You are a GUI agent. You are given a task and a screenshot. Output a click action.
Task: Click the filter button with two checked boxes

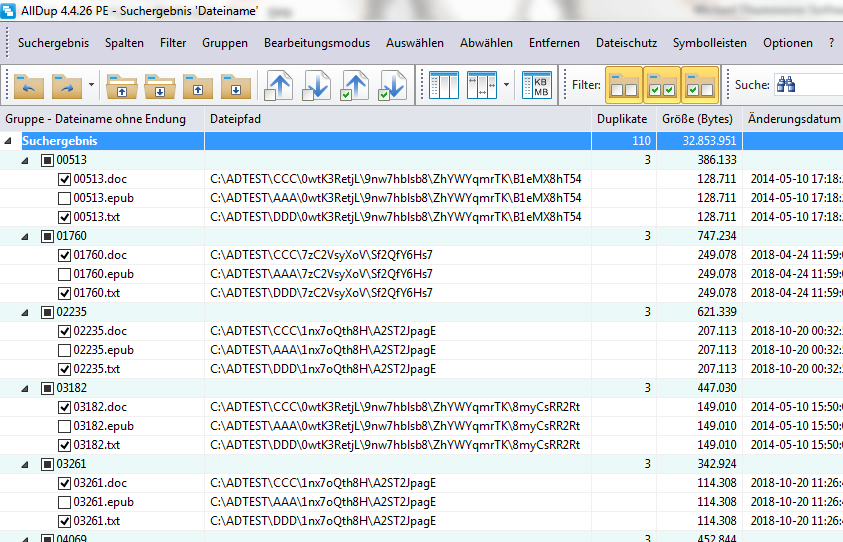click(x=661, y=86)
